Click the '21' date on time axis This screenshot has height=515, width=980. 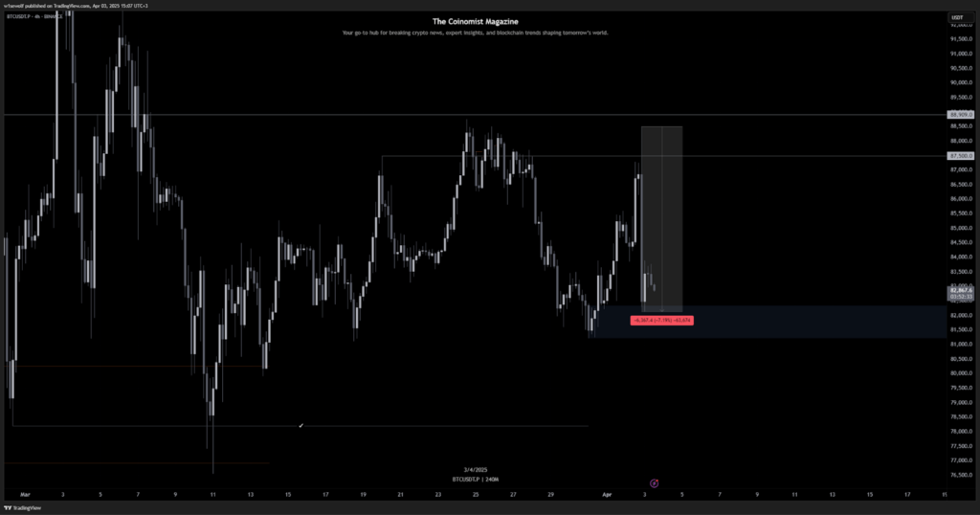[401, 495]
